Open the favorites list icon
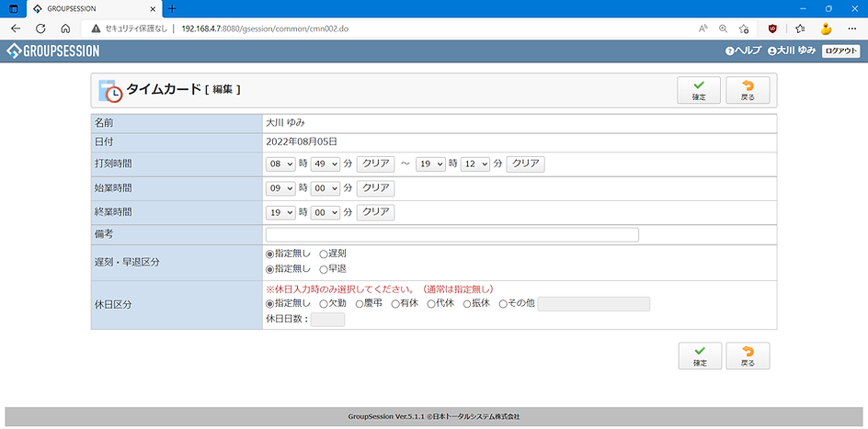 point(800,28)
